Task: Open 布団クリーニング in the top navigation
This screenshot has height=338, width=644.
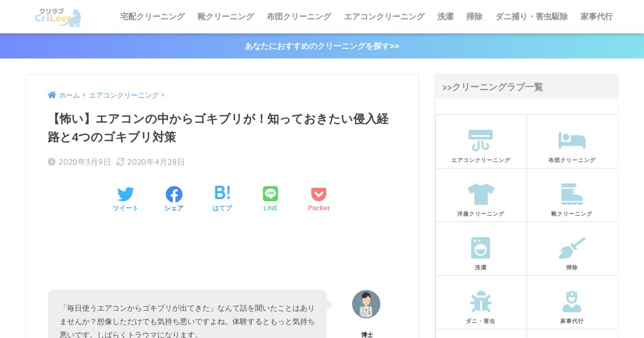Action: coord(299,17)
